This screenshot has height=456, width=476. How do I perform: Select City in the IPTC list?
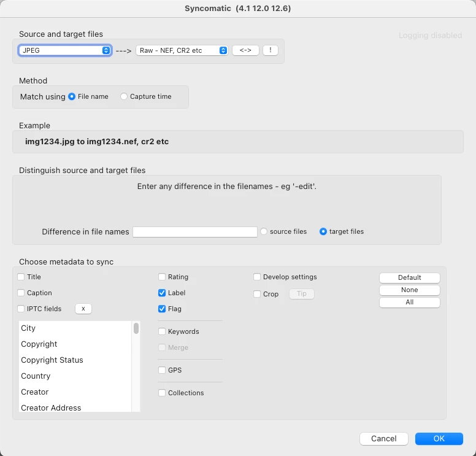pyautogui.click(x=75, y=328)
